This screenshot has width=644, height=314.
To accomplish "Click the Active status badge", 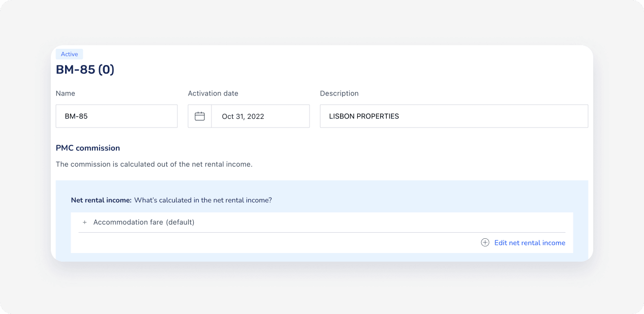I will [70, 54].
